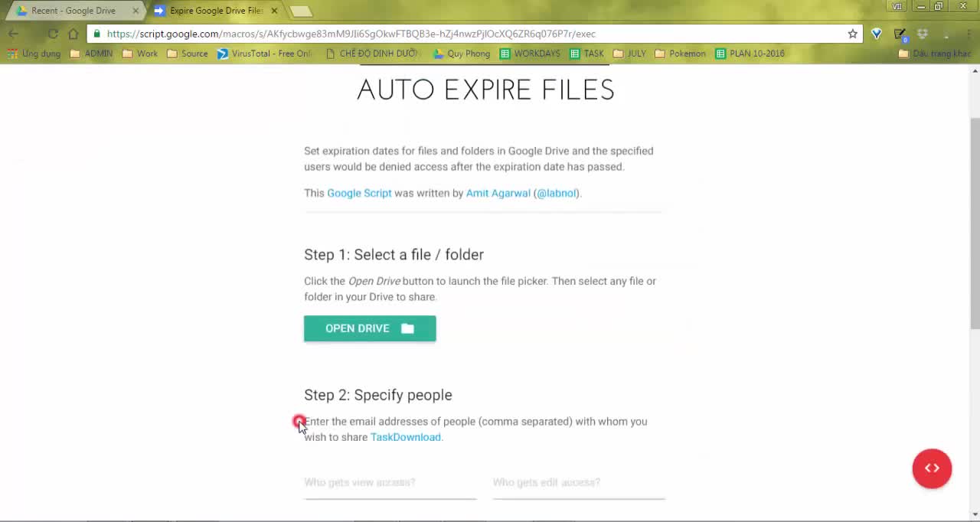Switch to the Recent - Google Drive tab

point(73,11)
